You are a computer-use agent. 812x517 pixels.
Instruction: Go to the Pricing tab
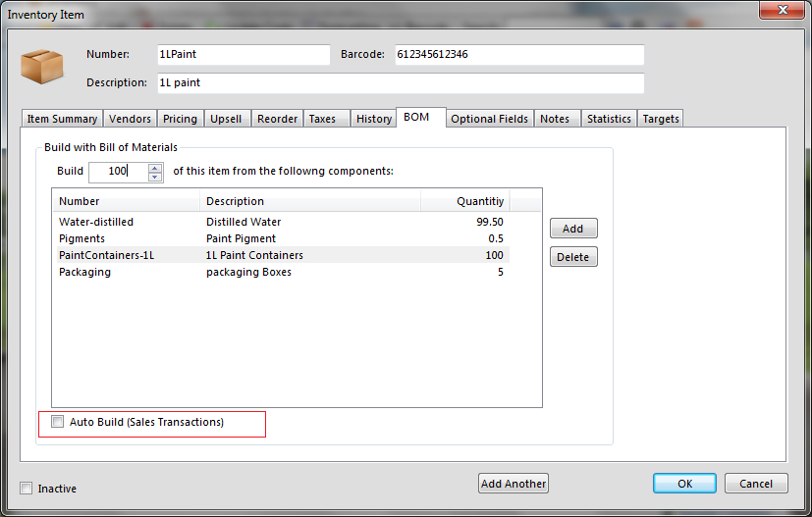[180, 119]
